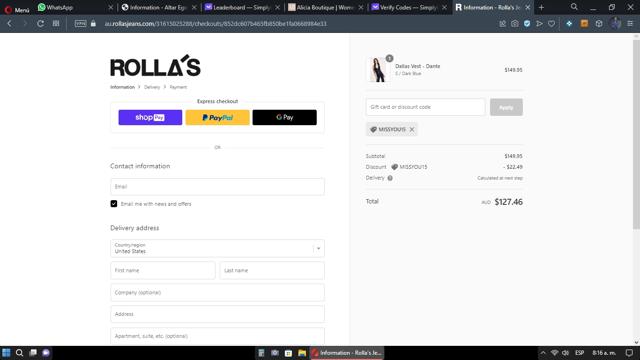
Task: Open File Explorer from the taskbar
Action: click(302, 353)
